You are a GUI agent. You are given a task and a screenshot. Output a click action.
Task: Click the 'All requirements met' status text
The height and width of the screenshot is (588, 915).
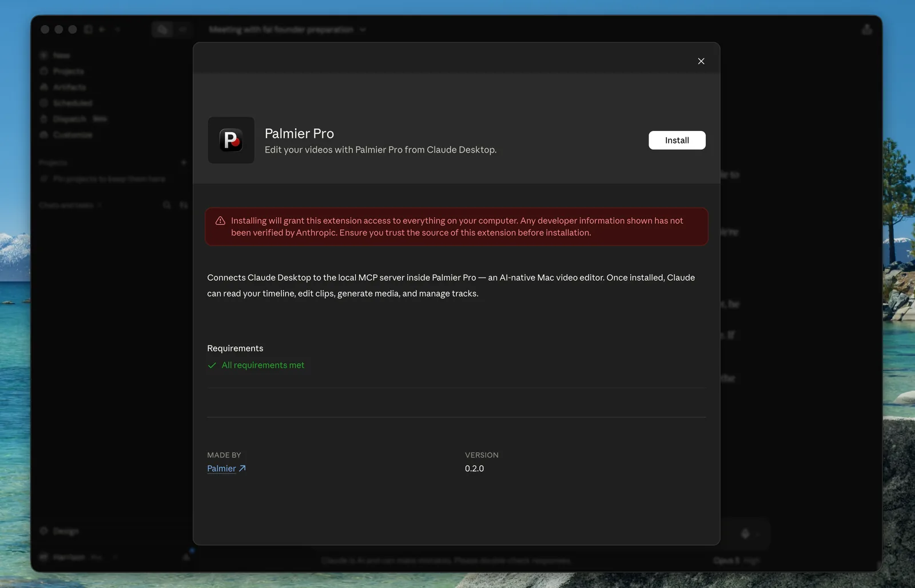263,365
